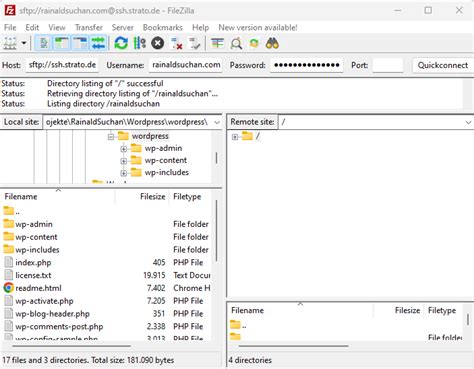
Task: Toggle directory comparison icon
Action: click(236, 43)
